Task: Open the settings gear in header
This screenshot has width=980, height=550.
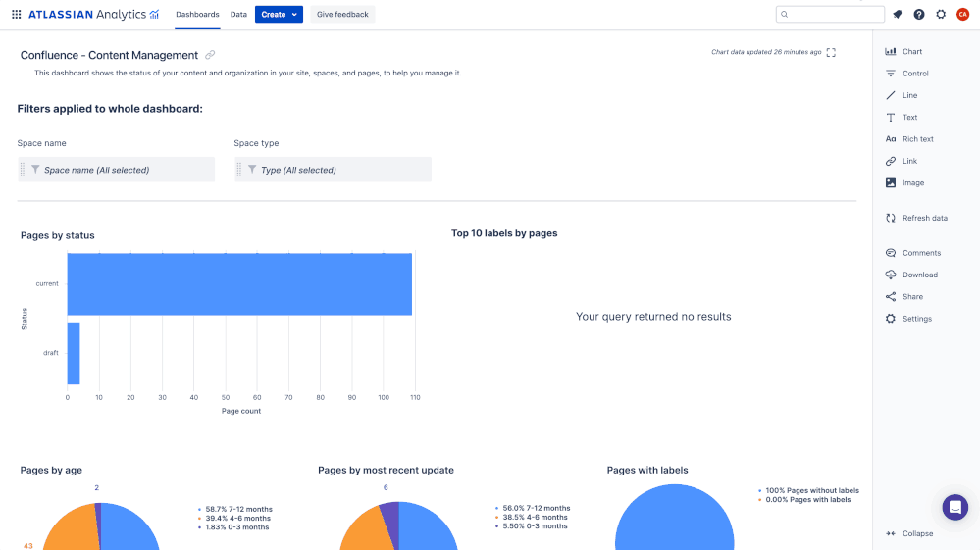Action: click(941, 15)
